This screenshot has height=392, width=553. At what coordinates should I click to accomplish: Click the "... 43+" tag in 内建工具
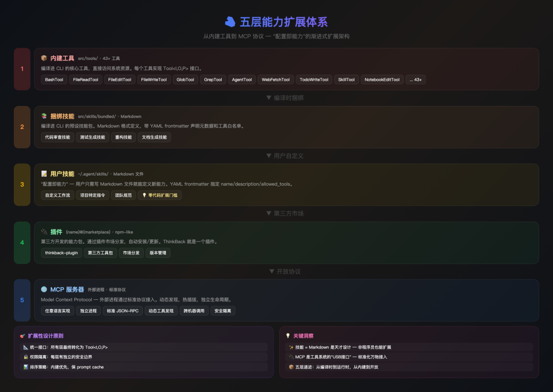[415, 79]
